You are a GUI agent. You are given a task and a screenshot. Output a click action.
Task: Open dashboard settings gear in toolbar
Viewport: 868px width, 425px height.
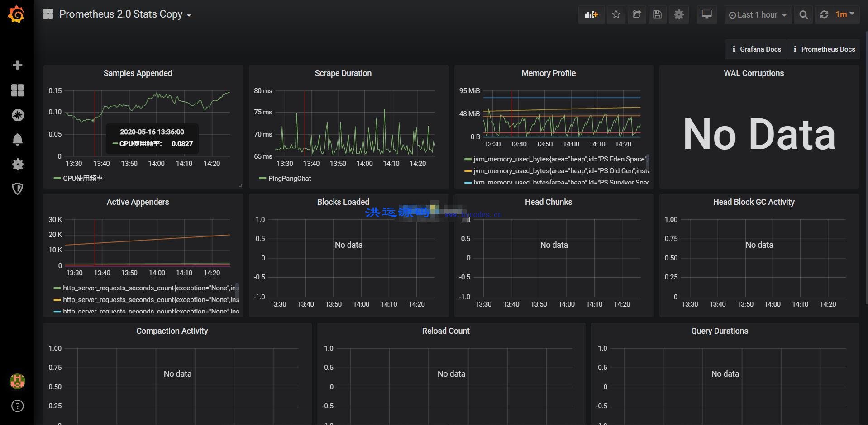click(679, 14)
